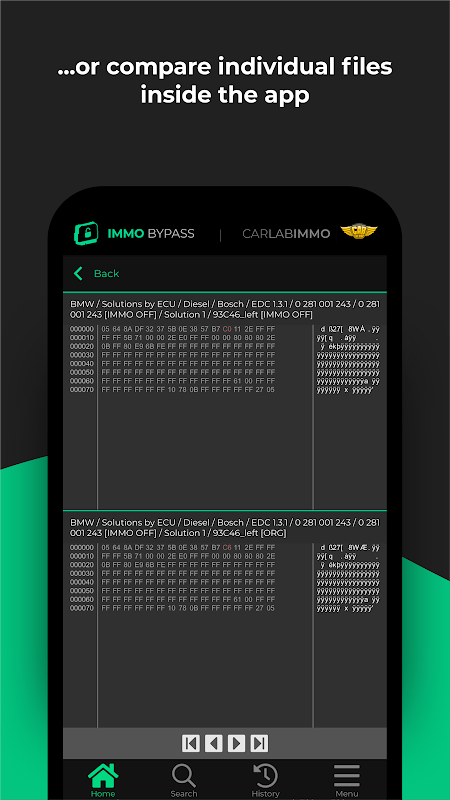The image size is (450, 800).
Task: Open the History tab
Action: (x=265, y=780)
